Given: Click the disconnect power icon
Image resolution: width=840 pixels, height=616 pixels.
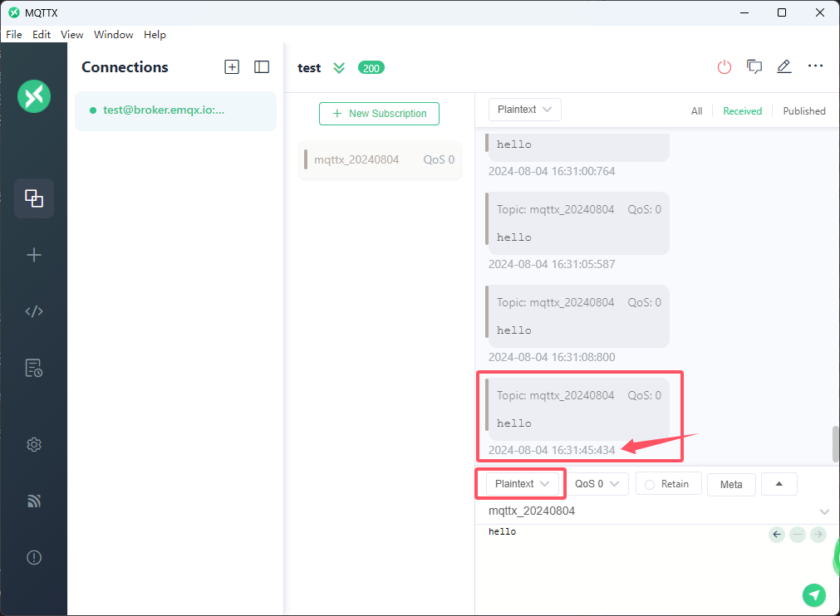Looking at the screenshot, I should pos(724,67).
